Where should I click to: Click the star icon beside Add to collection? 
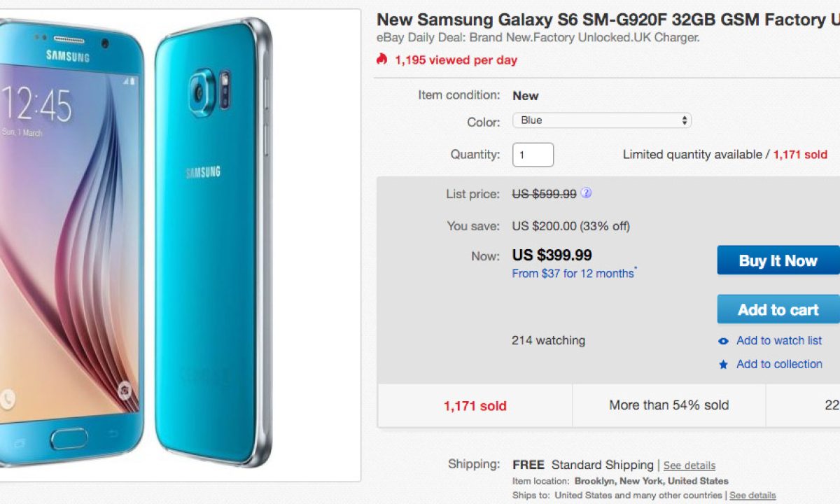[724, 365]
